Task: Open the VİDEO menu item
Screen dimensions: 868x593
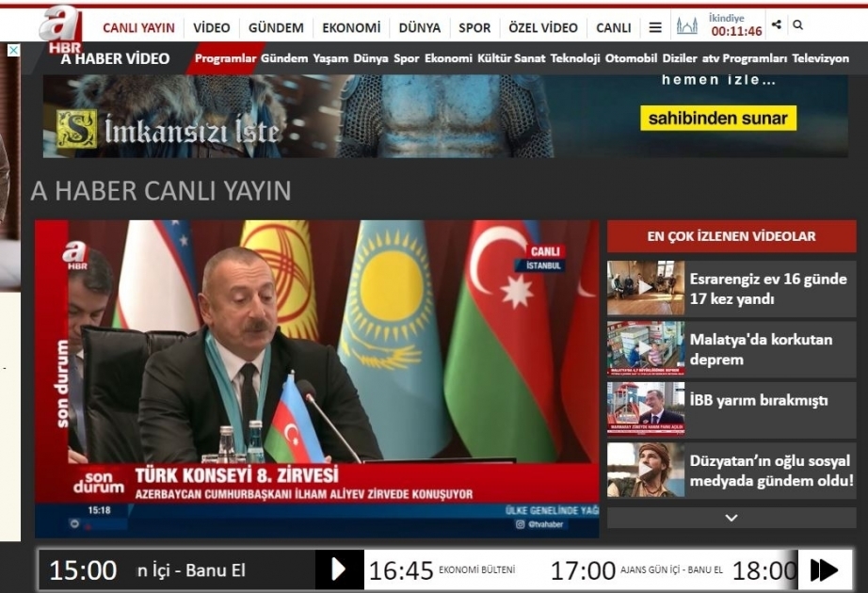Action: point(212,27)
